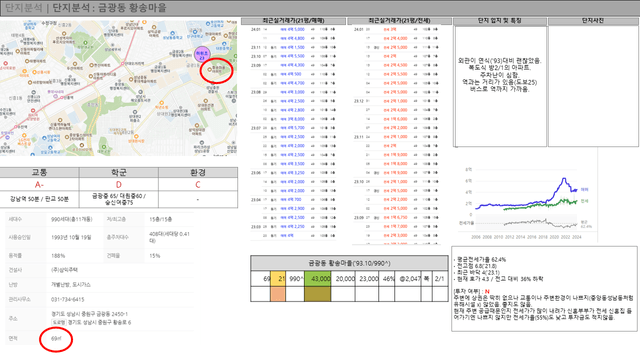Image resolution: width=640 pixels, height=360 pixels.
Task: Click the salmon cell under the yellow cell
Action: [278, 294]
